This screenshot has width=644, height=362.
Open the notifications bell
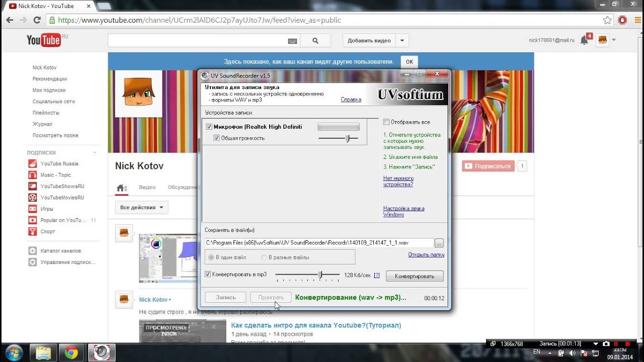click(584, 40)
